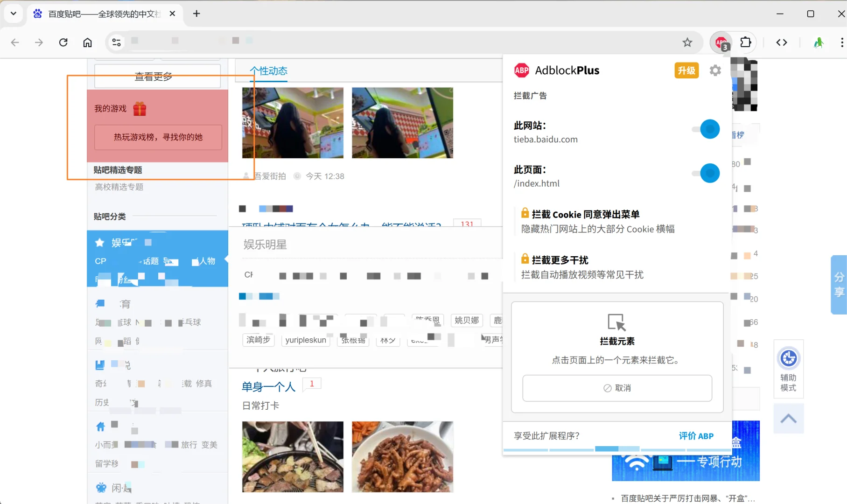The image size is (847, 504).
Task: Open the Chrome three-dot menu
Action: tap(841, 42)
